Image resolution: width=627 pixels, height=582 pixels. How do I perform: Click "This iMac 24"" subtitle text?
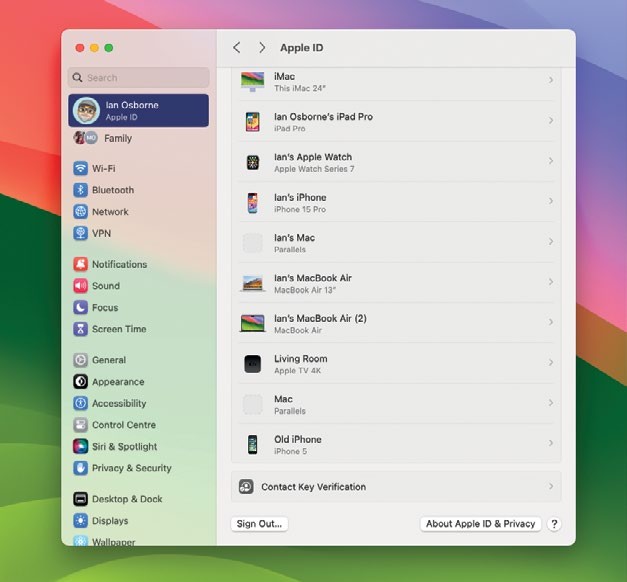[x=300, y=88]
